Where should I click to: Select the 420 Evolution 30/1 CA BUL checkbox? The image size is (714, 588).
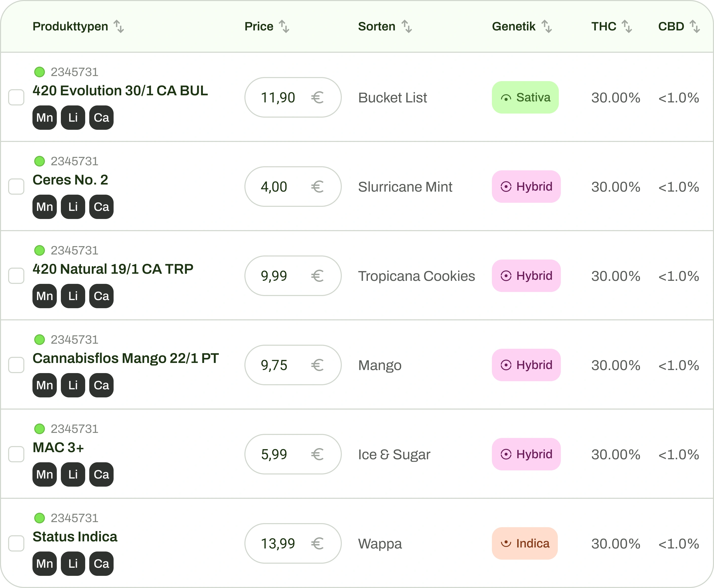click(x=16, y=98)
